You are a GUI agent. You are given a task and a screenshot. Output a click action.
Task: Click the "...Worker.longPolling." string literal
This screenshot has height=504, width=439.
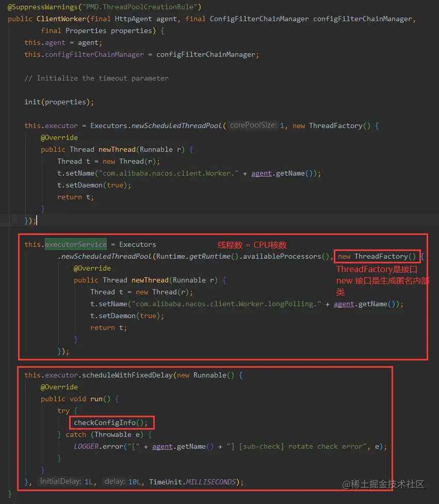226,304
